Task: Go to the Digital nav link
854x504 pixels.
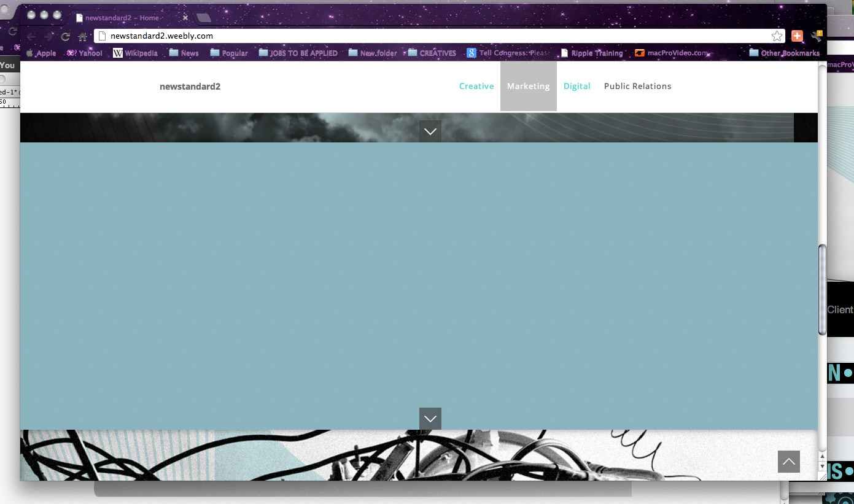Action: (x=577, y=86)
